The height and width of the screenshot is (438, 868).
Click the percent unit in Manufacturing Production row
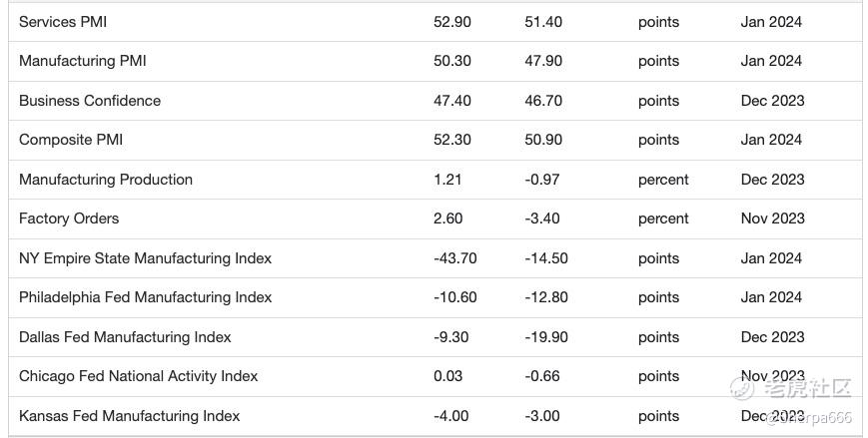pyautogui.click(x=663, y=180)
